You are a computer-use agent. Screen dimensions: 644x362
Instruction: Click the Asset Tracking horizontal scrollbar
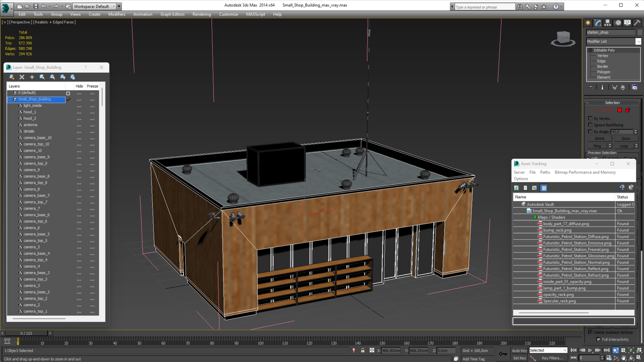coord(553,313)
